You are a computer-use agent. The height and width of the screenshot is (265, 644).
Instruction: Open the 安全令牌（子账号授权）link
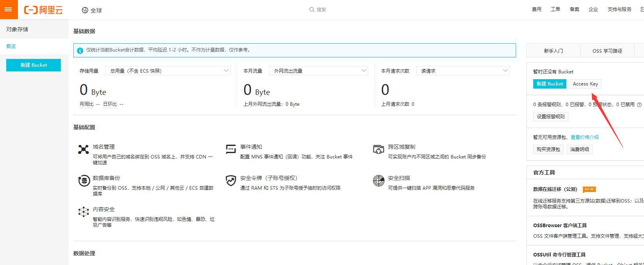pos(269,178)
